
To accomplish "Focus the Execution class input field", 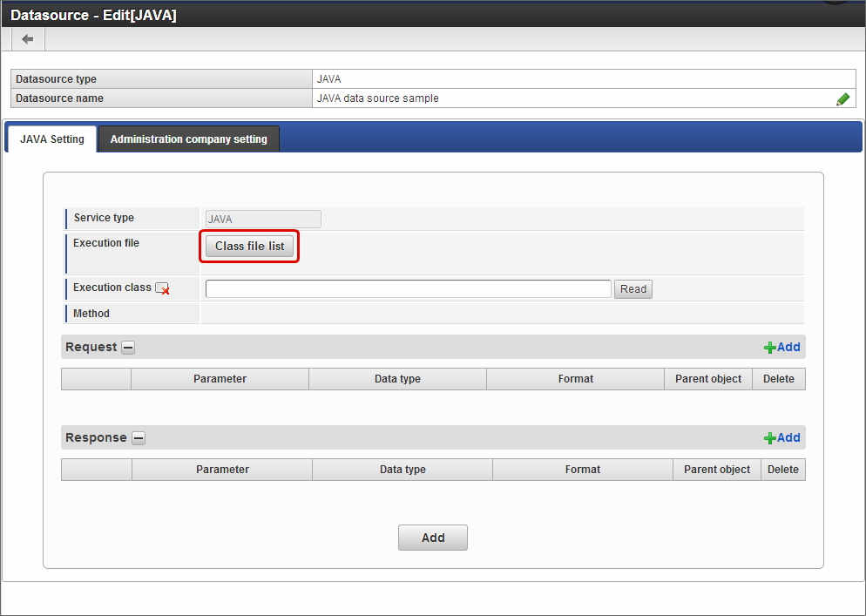I will 408,289.
